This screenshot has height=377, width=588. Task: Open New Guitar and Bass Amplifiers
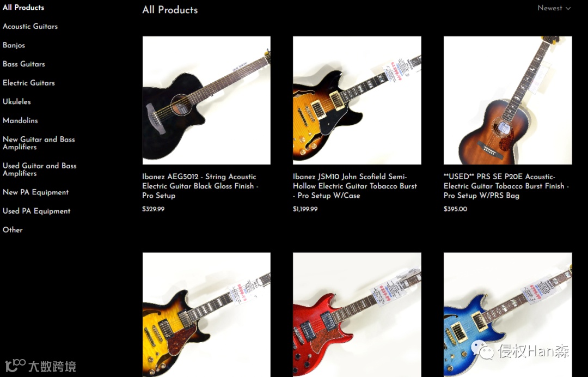pyautogui.click(x=39, y=143)
